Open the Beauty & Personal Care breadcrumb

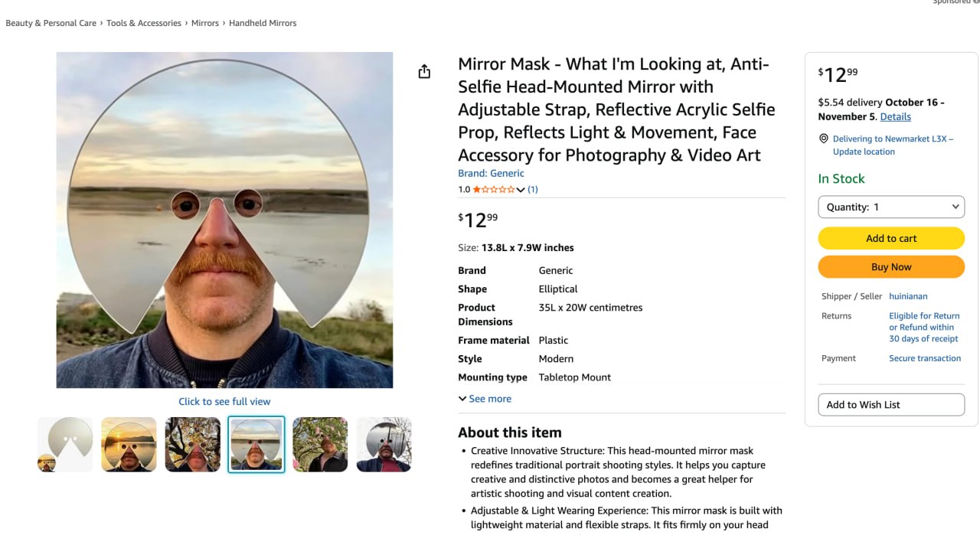click(x=51, y=23)
